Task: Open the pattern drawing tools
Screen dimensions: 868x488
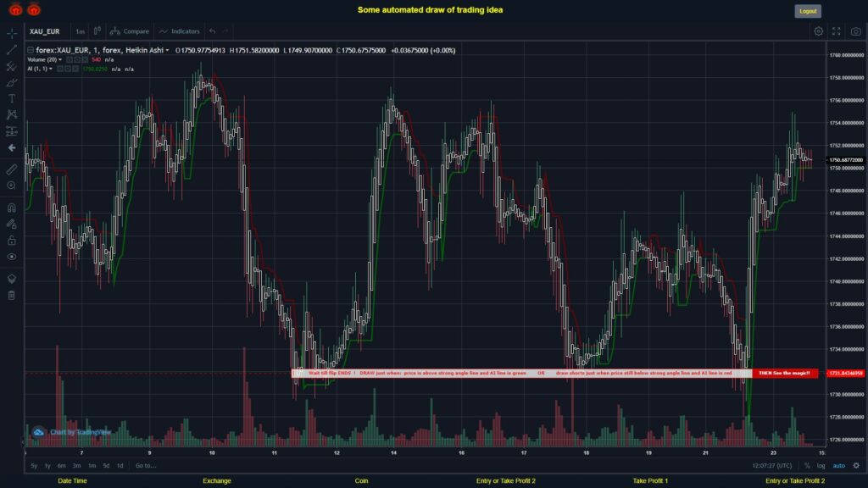Action: 12,114
